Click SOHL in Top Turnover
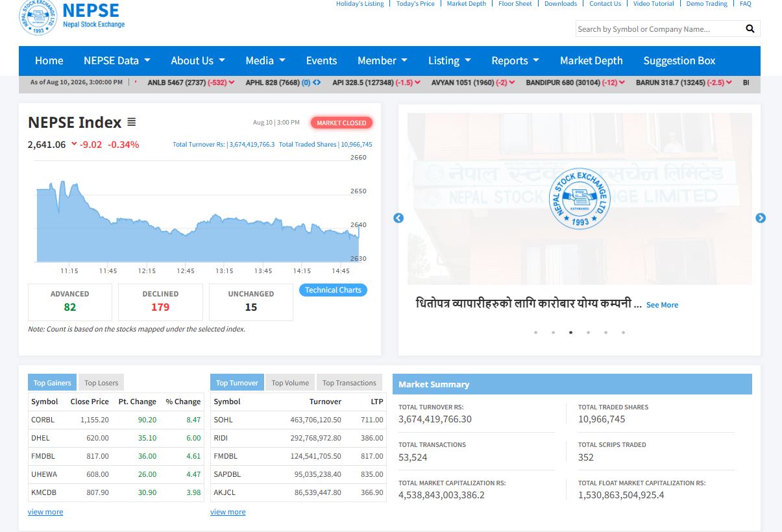782x532 pixels. pos(223,420)
